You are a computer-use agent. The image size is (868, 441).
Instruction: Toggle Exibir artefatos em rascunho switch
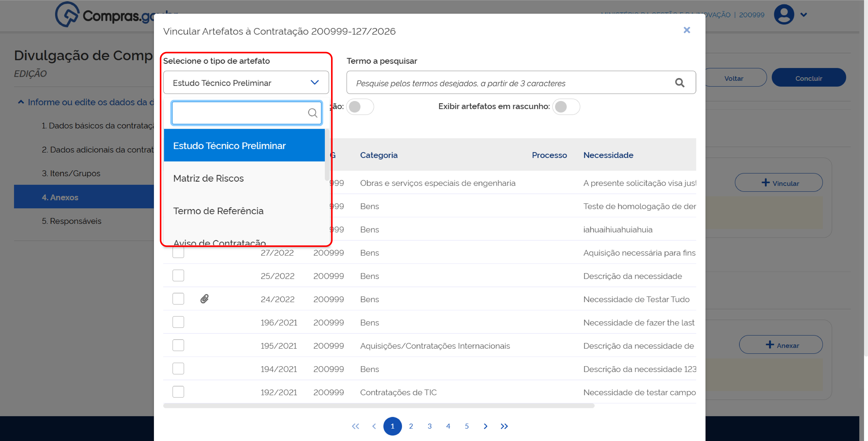(x=566, y=107)
